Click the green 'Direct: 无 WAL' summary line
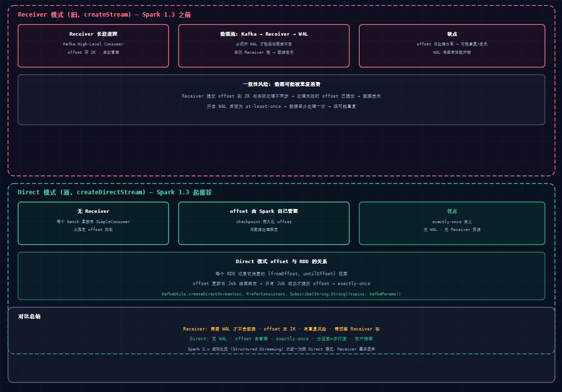The image size is (562, 392). pyautogui.click(x=281, y=339)
